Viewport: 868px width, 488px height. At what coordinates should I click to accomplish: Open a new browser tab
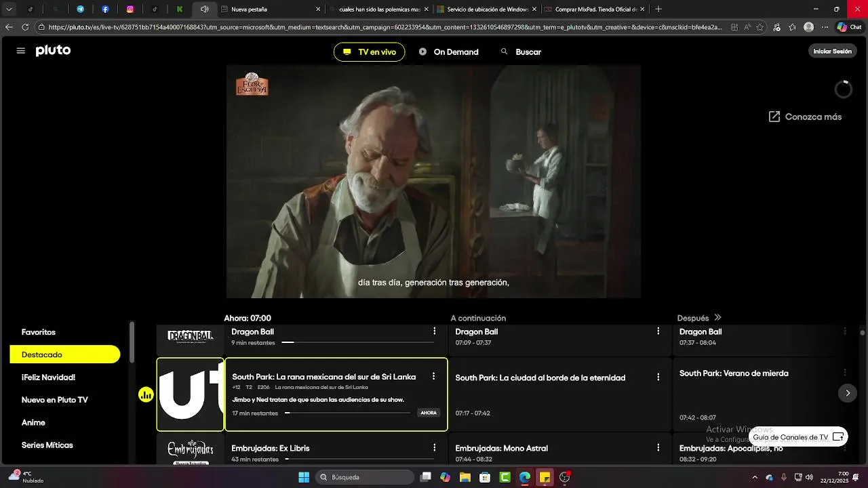point(658,9)
